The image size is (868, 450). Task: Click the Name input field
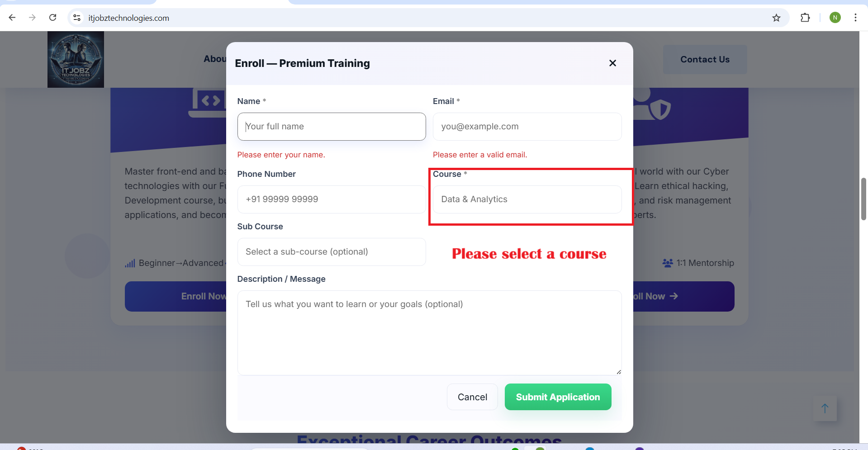coord(331,127)
